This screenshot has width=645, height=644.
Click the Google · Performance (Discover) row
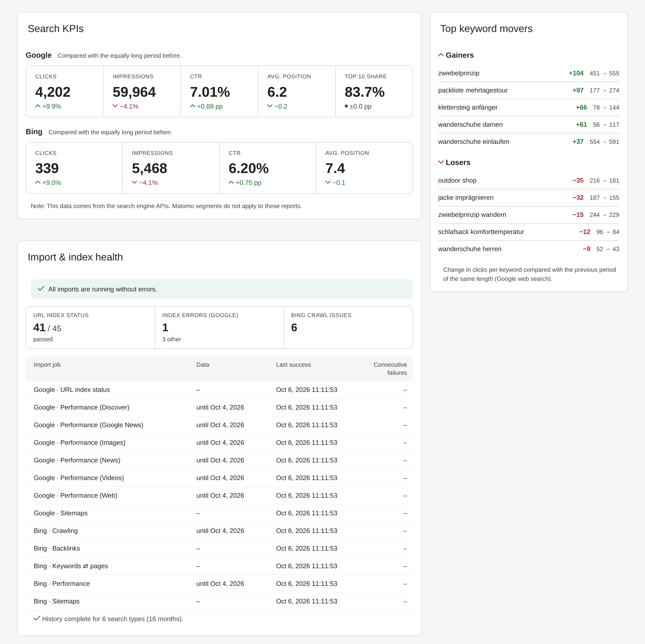tap(219, 408)
